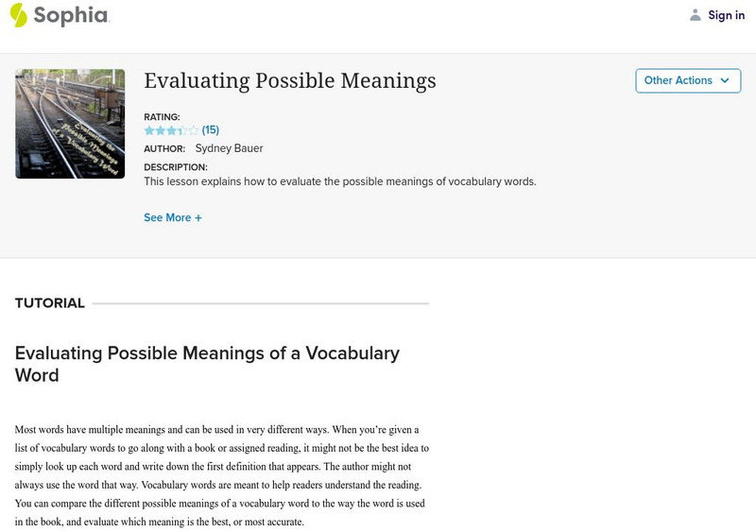Click the plus sign next to See More
The height and width of the screenshot is (532, 756).
(x=198, y=217)
